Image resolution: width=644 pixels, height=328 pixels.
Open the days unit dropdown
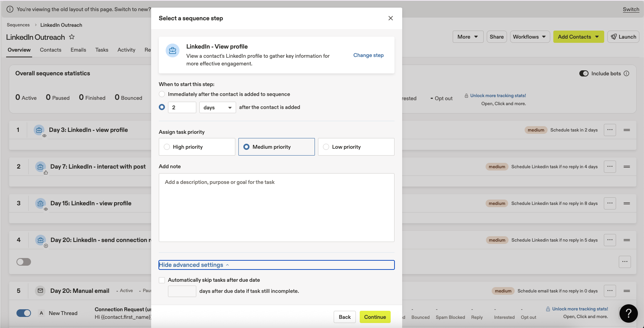[217, 107]
